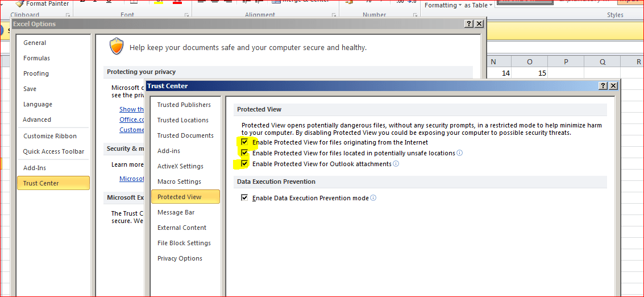Click info icon beside Outlook attachments option
Screen dimensions: 644x297
coord(396,164)
